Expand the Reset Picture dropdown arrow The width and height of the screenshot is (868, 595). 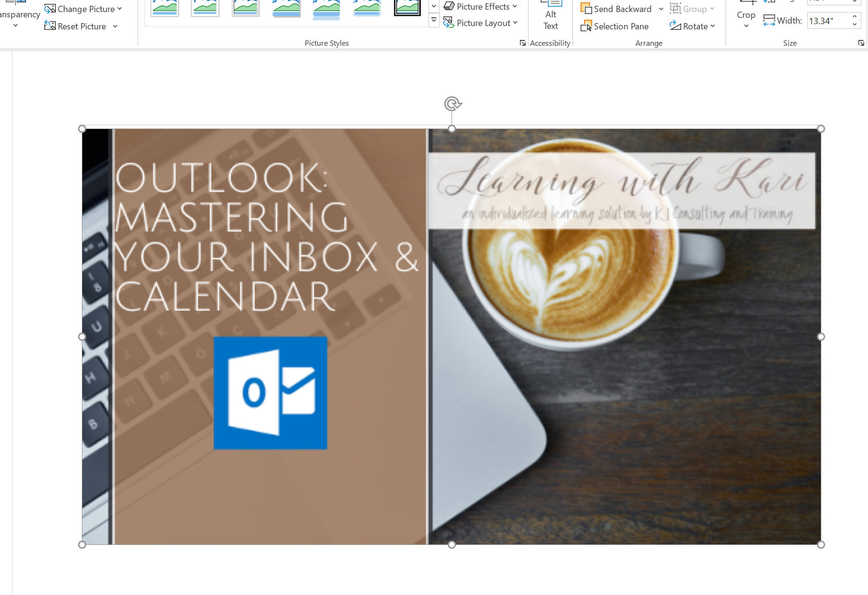115,26
